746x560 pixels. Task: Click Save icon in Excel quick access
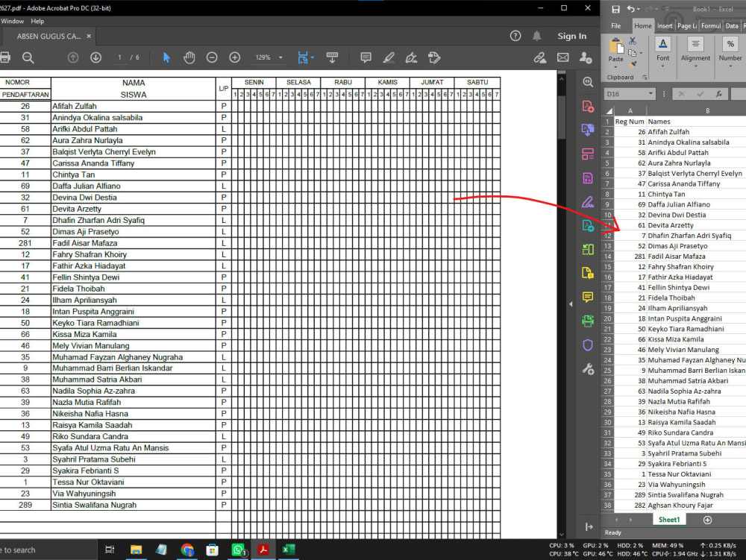coord(615,9)
